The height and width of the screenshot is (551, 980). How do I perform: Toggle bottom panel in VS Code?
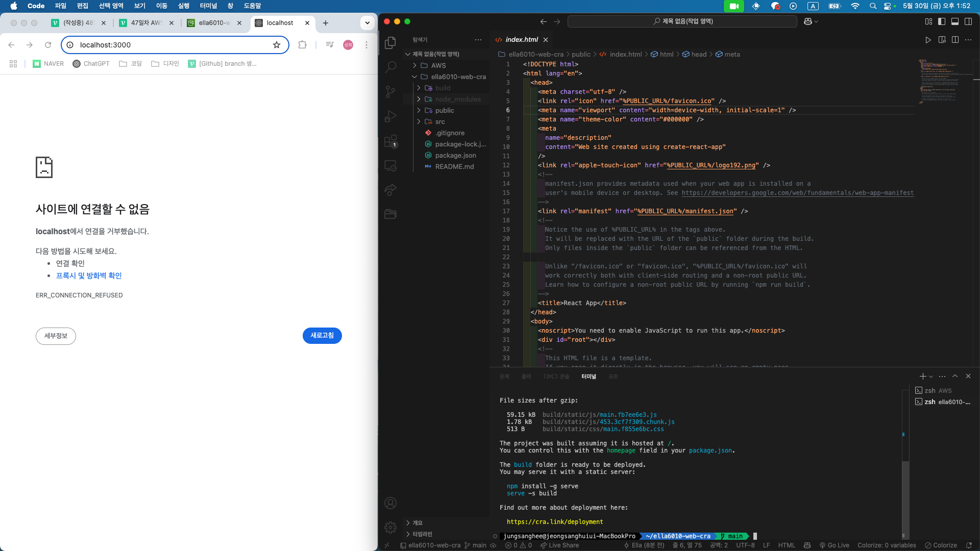coord(955,21)
